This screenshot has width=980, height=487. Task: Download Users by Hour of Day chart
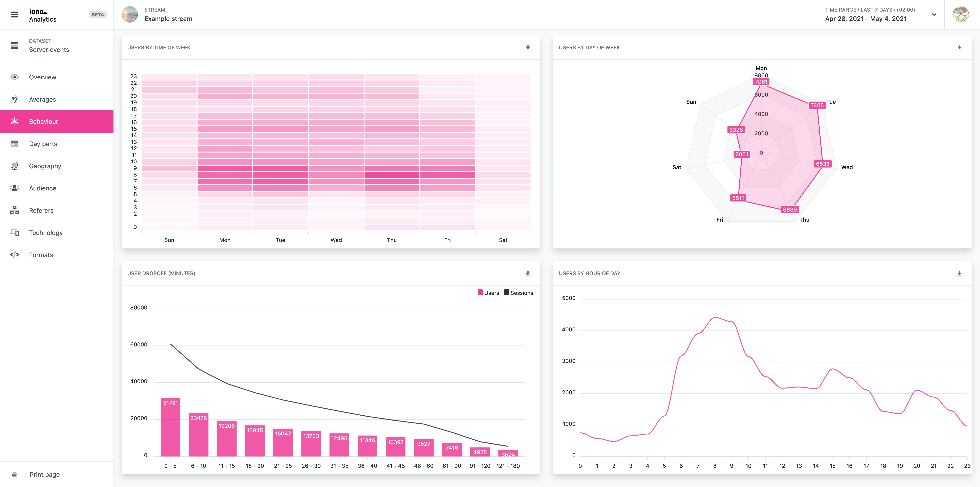(959, 273)
